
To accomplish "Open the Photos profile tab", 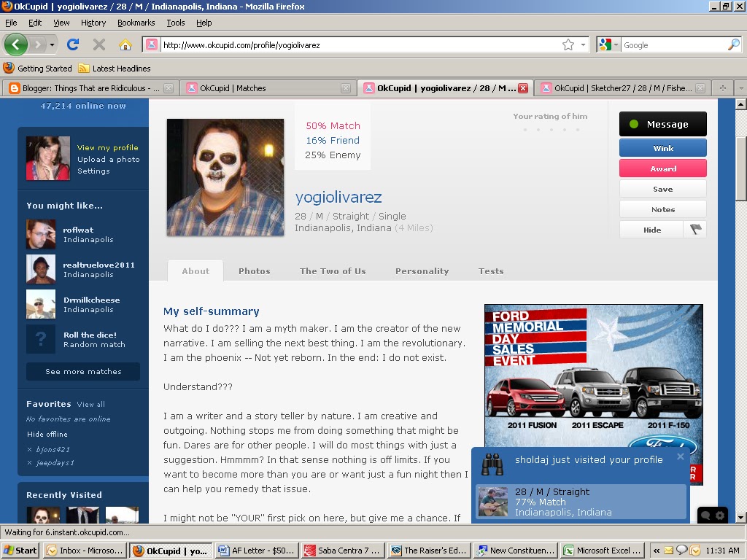I will (x=255, y=271).
